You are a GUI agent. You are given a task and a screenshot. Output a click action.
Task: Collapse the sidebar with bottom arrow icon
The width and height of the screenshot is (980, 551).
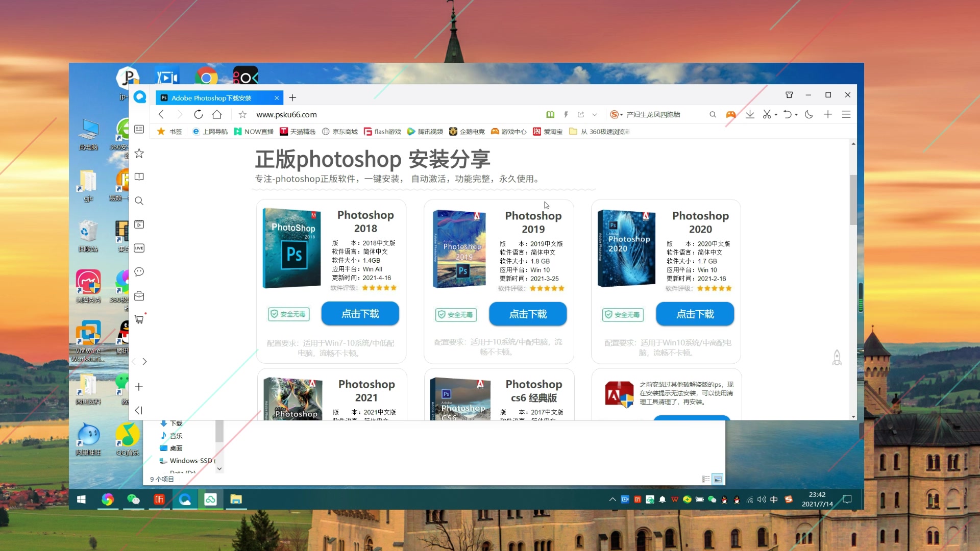coord(138,410)
